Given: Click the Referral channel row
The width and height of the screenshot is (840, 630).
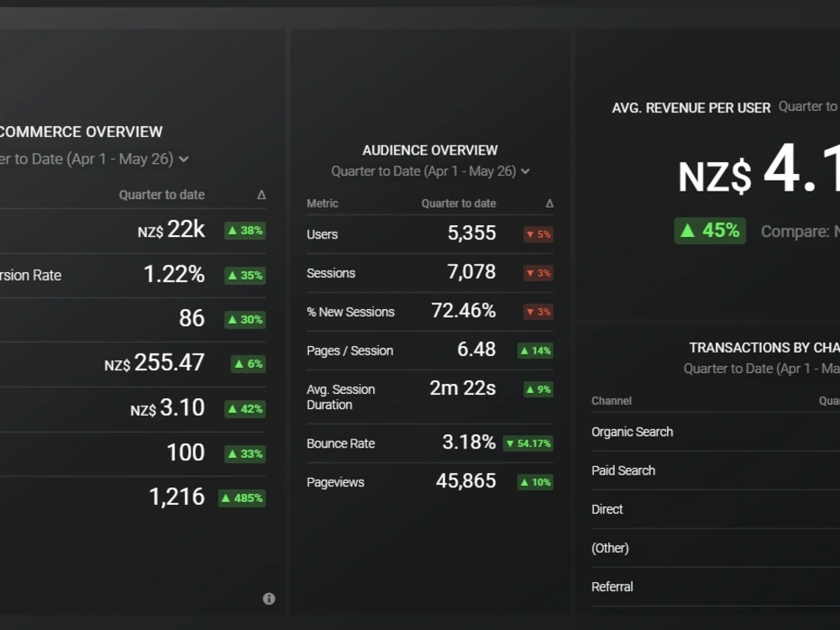Looking at the screenshot, I should (716, 586).
